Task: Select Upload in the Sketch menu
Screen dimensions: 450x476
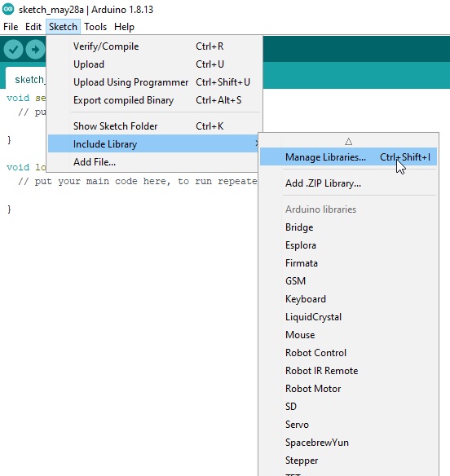Action: [154, 64]
